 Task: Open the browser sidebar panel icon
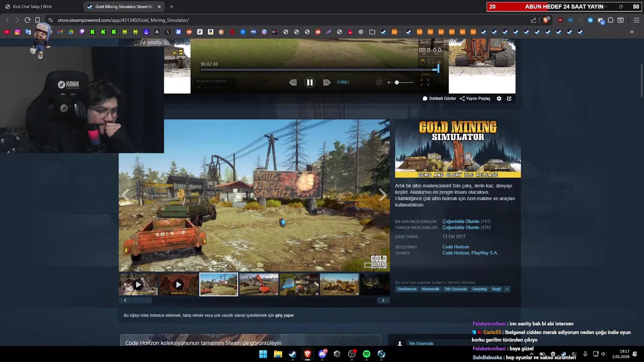620,20
